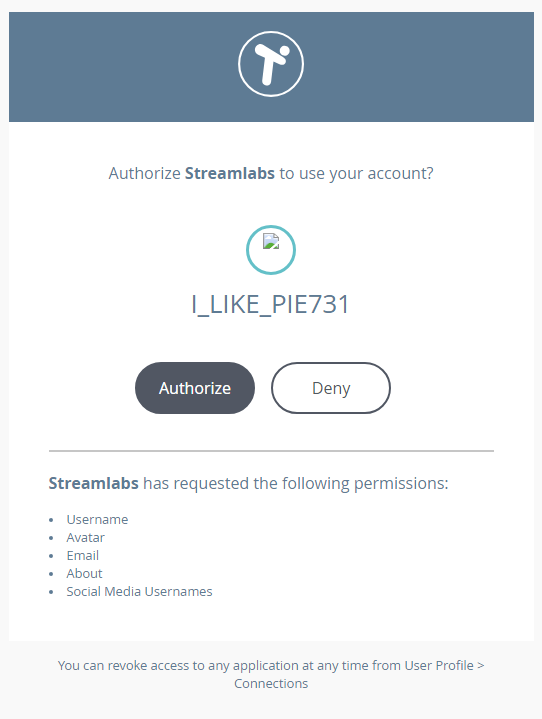Select the Social Media Usernames permission
Viewport: 542px width, 719px height.
[x=139, y=592]
